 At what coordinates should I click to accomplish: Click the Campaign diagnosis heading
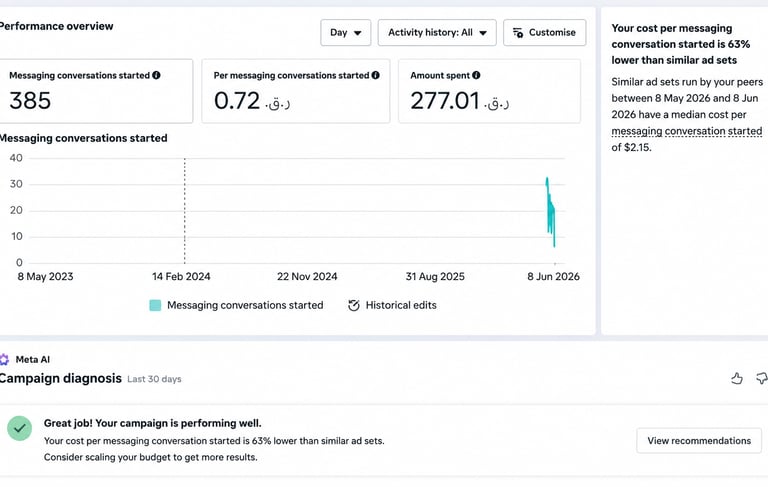point(61,379)
